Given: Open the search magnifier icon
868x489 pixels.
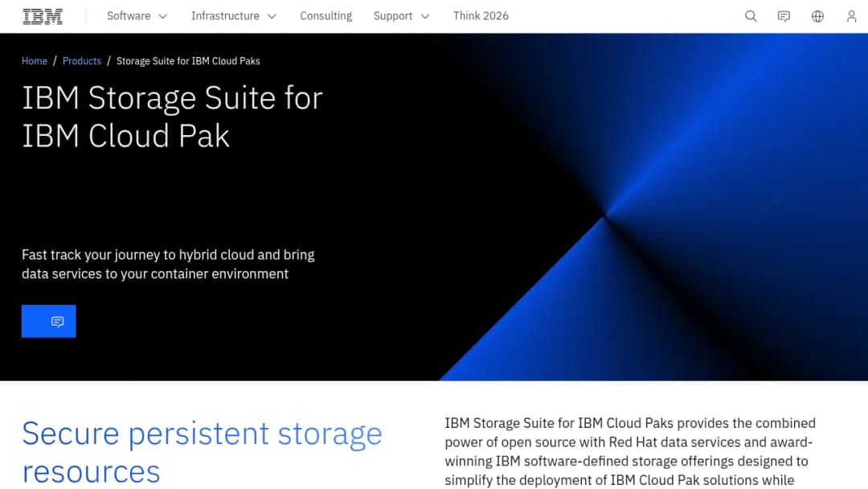Looking at the screenshot, I should pyautogui.click(x=751, y=16).
